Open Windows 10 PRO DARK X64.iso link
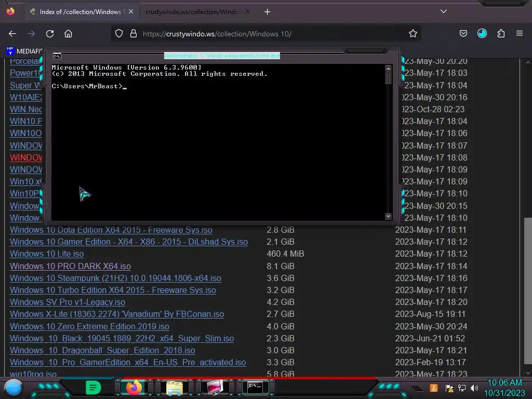The image size is (532, 399). [x=70, y=267]
